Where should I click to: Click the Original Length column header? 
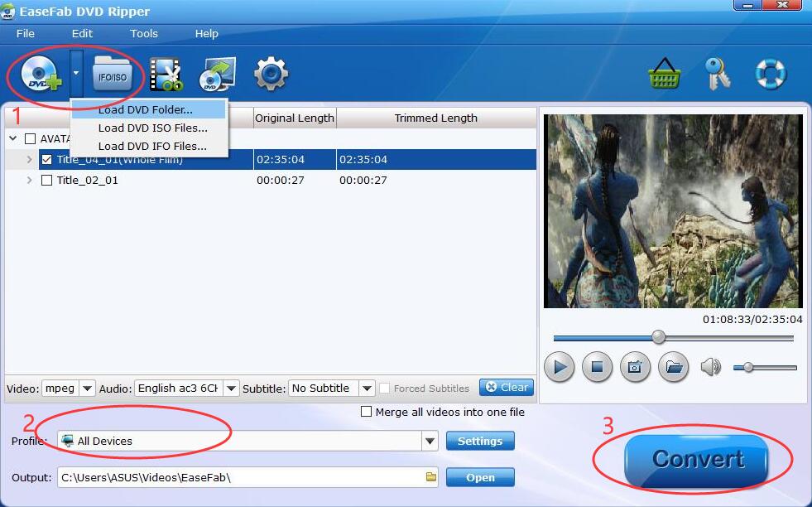tap(295, 118)
